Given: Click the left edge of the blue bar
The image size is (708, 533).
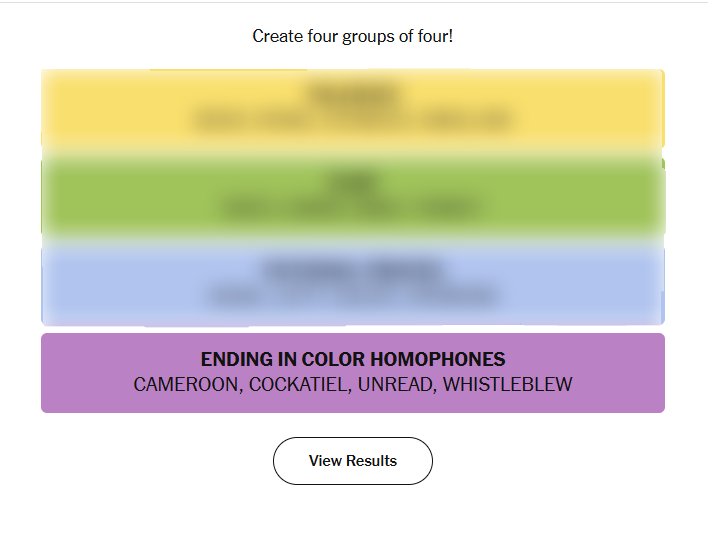Looking at the screenshot, I should [x=48, y=284].
